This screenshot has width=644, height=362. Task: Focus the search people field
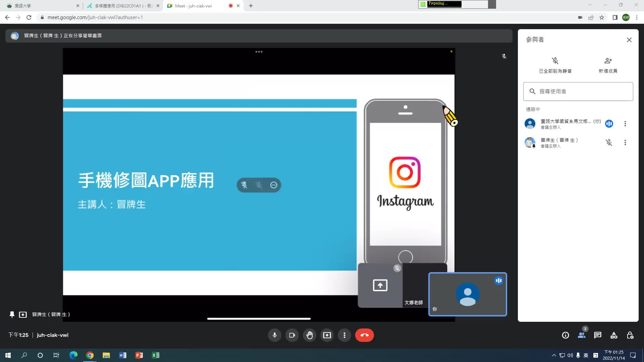pyautogui.click(x=578, y=92)
